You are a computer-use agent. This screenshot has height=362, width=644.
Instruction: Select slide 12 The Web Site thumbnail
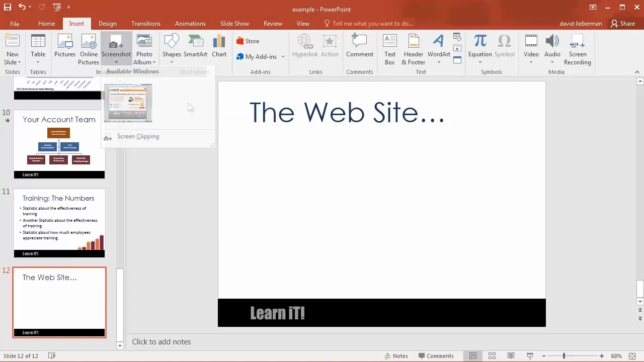click(x=59, y=302)
